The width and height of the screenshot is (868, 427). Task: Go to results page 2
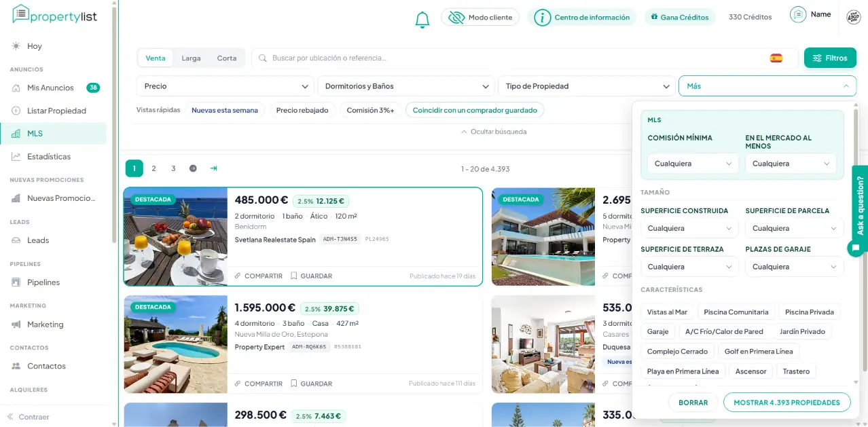153,168
